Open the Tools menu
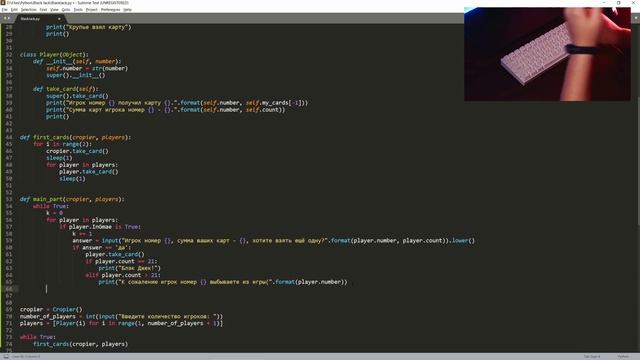Image resolution: width=640 pixels, height=360 pixels. click(x=78, y=9)
